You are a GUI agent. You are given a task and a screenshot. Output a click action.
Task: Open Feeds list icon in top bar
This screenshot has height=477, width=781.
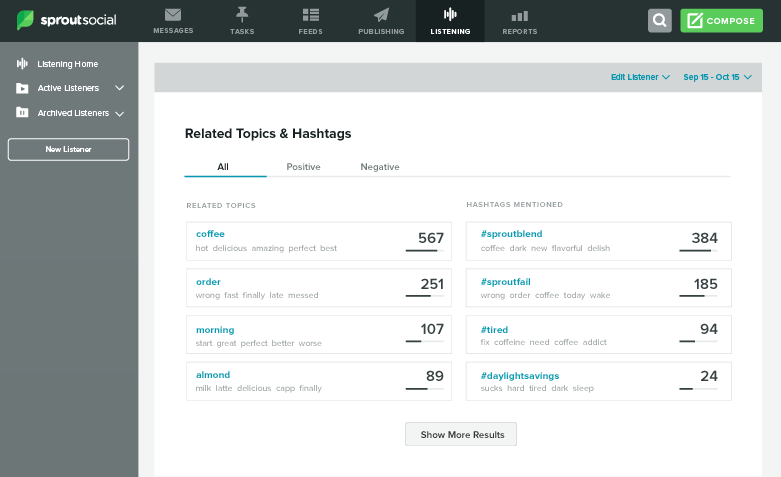point(311,15)
